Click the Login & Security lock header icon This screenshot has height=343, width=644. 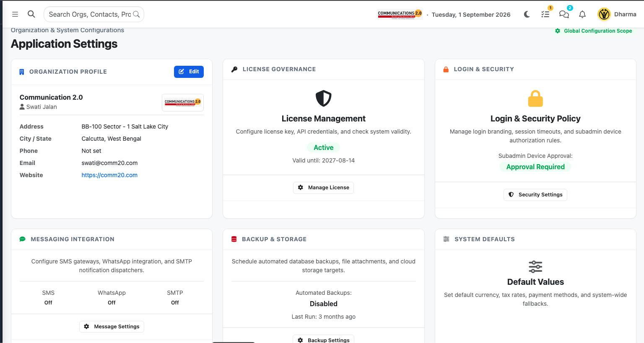[x=446, y=69]
